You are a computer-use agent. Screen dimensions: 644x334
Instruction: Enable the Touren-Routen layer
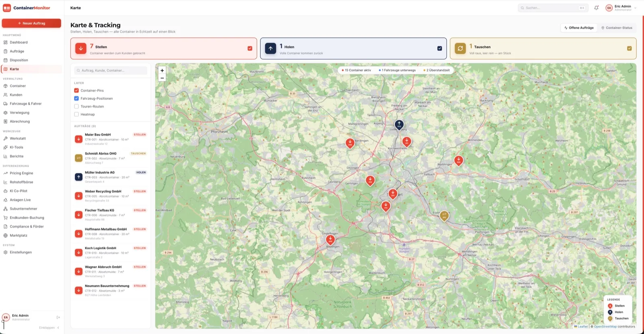pos(76,106)
